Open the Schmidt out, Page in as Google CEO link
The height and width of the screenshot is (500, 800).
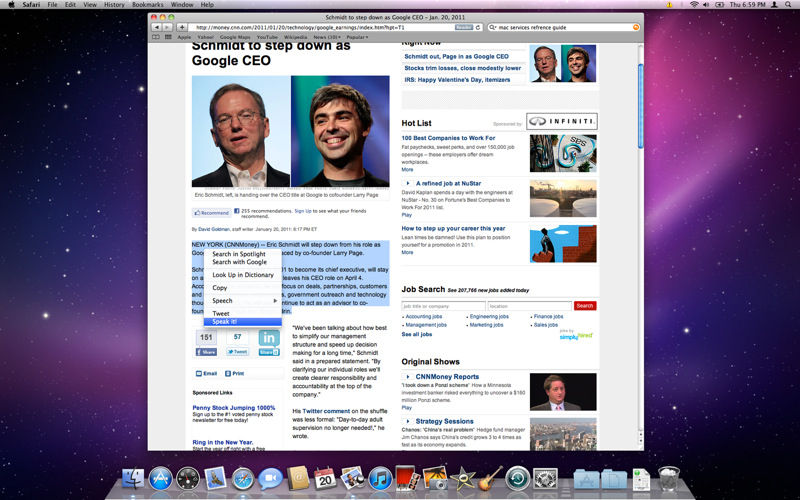(x=456, y=56)
